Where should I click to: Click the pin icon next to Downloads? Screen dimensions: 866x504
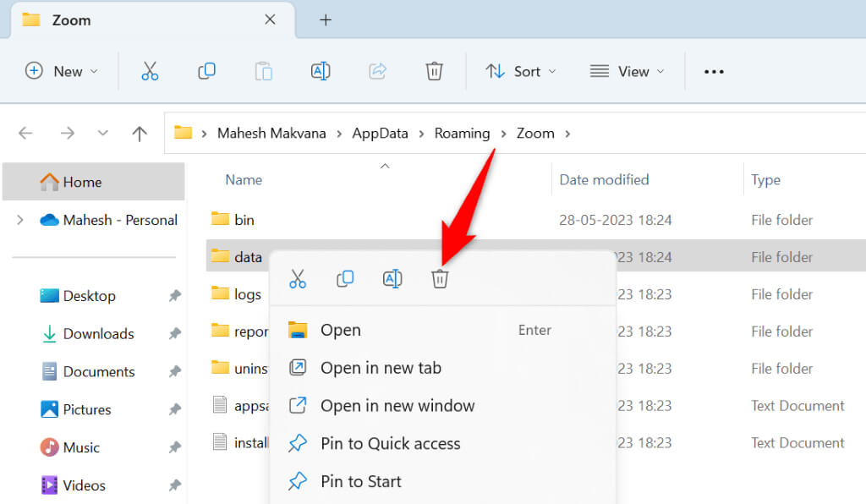175,333
